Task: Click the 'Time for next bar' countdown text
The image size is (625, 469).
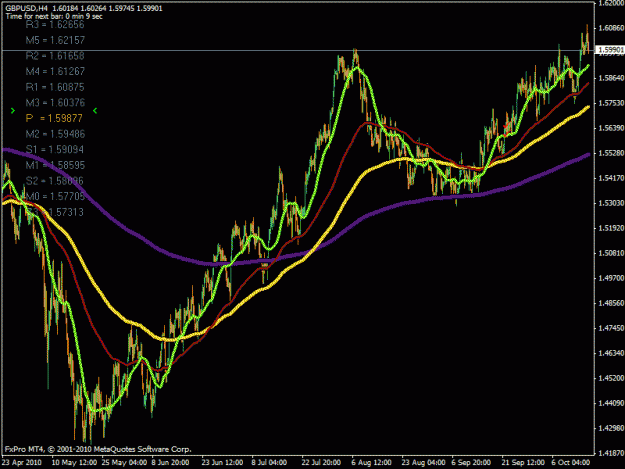Action: pyautogui.click(x=54, y=16)
